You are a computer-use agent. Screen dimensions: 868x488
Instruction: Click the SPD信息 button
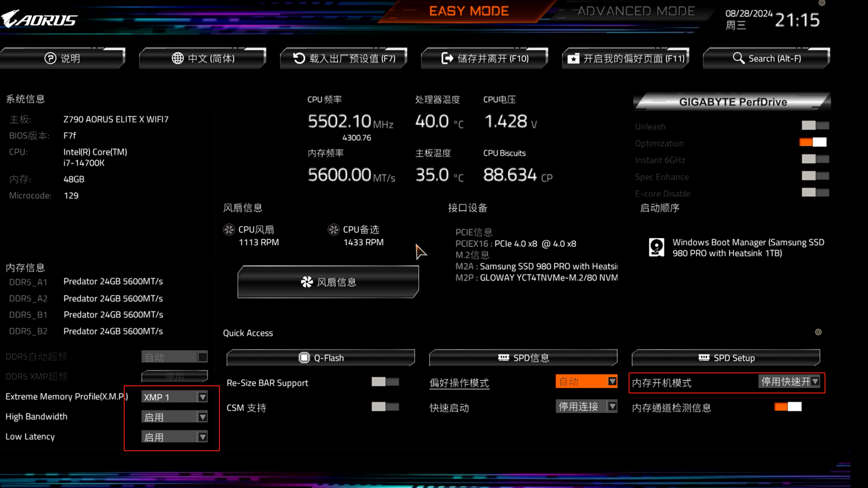[x=523, y=358]
